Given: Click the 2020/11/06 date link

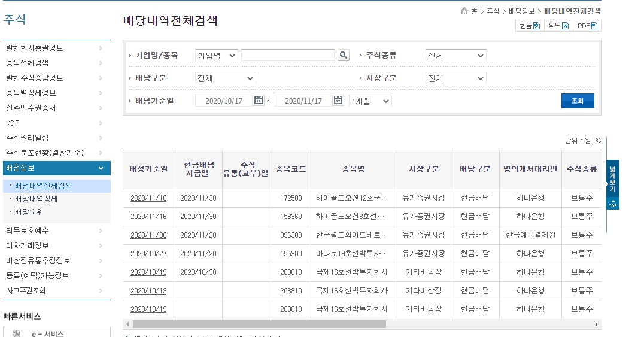Looking at the screenshot, I should [148, 235].
